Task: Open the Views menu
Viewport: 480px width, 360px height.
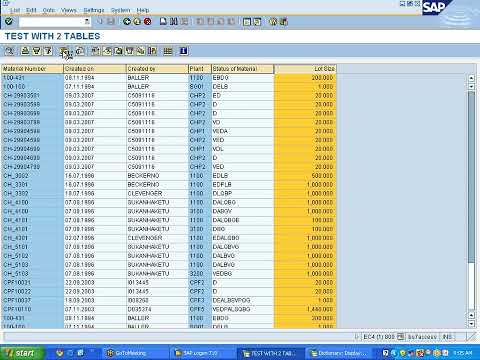Action: (69, 10)
